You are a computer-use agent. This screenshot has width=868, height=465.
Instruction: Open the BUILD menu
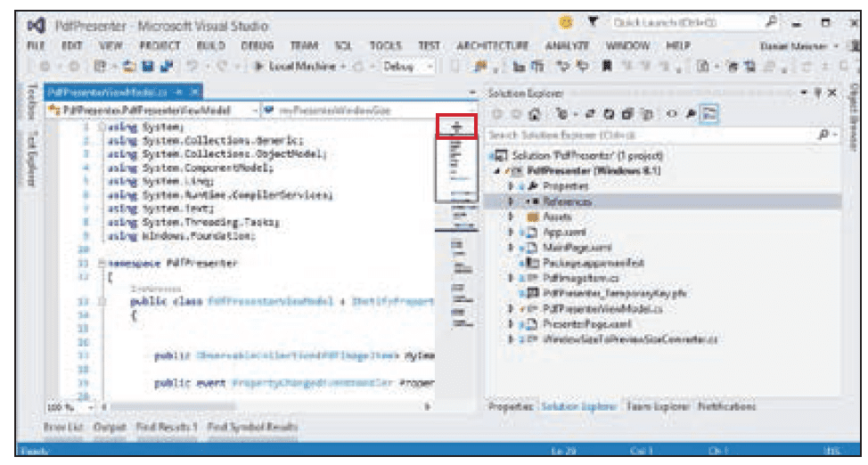point(211,46)
